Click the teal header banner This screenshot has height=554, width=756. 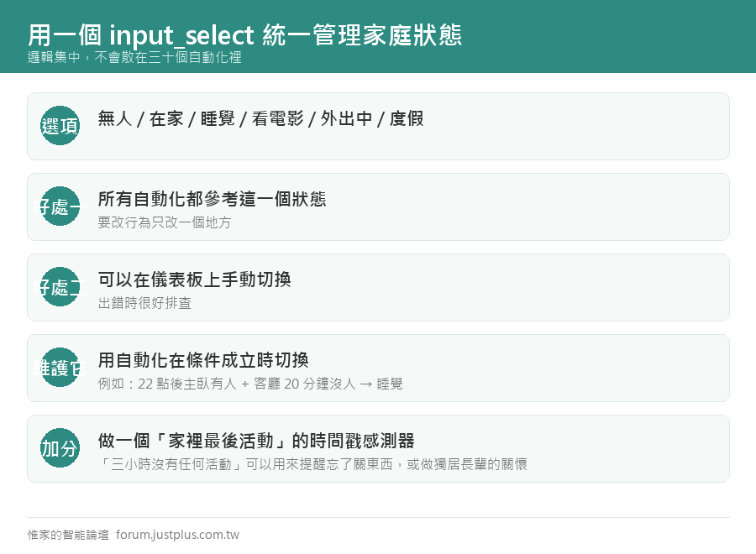coord(378,37)
